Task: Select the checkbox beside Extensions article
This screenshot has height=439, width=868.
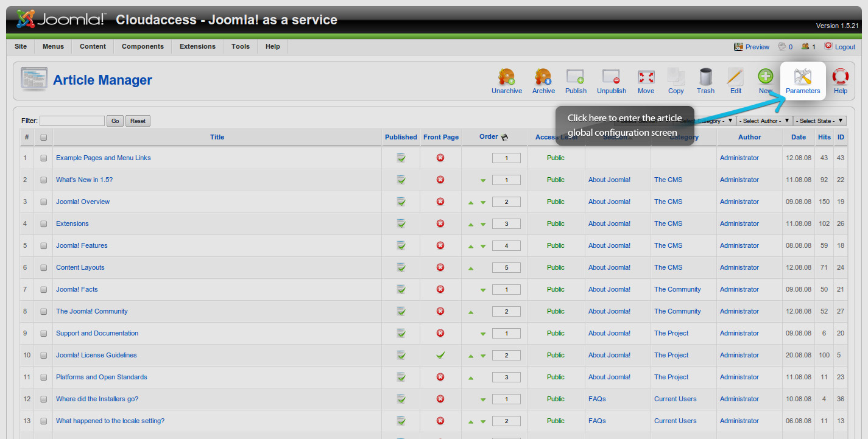Action: pyautogui.click(x=44, y=223)
